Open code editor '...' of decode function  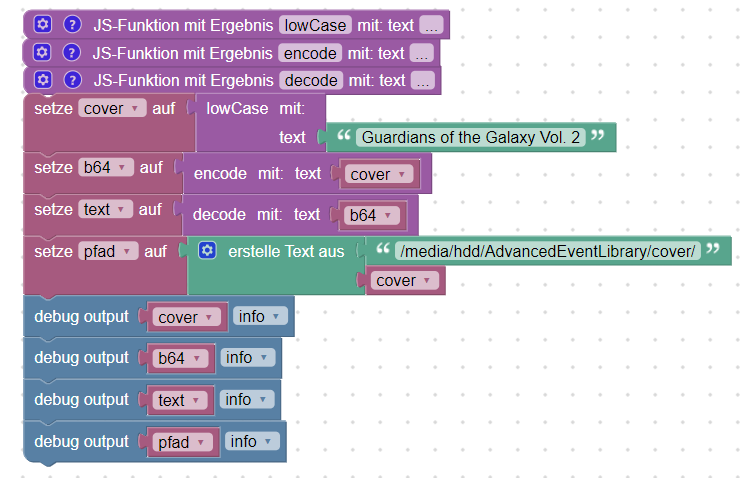click(x=423, y=80)
